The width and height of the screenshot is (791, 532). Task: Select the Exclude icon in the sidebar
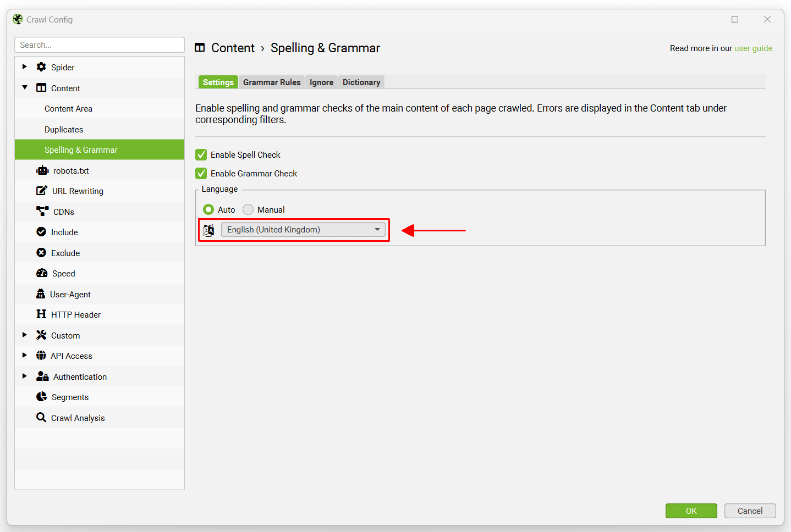[42, 253]
